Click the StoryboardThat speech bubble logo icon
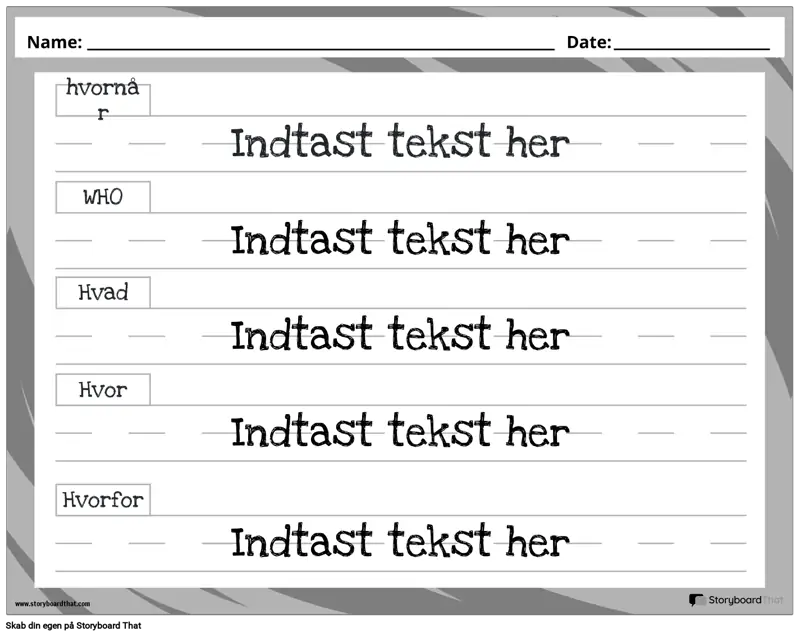This screenshot has width=800, height=636. (x=697, y=600)
